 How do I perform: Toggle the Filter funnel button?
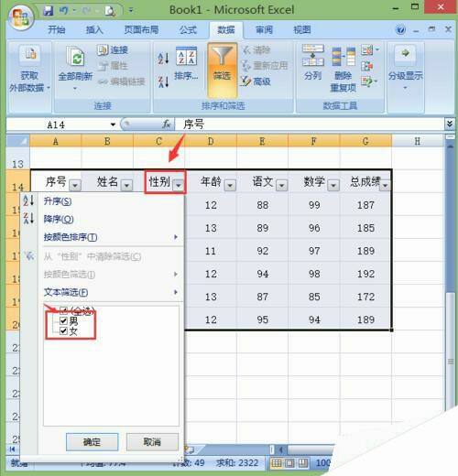point(223,70)
